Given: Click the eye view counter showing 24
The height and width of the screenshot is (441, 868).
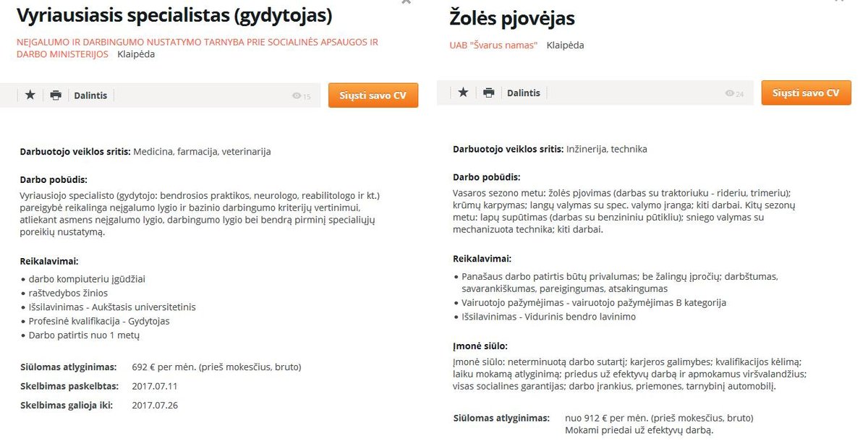Looking at the screenshot, I should tap(734, 94).
